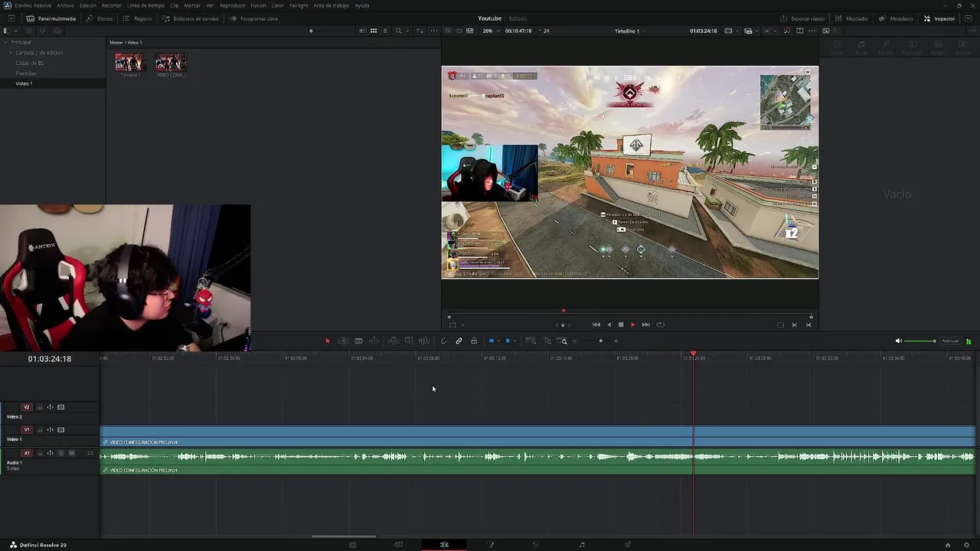Zoom out timeline with minus button
This screenshot has width=980, height=551.
[x=574, y=341]
